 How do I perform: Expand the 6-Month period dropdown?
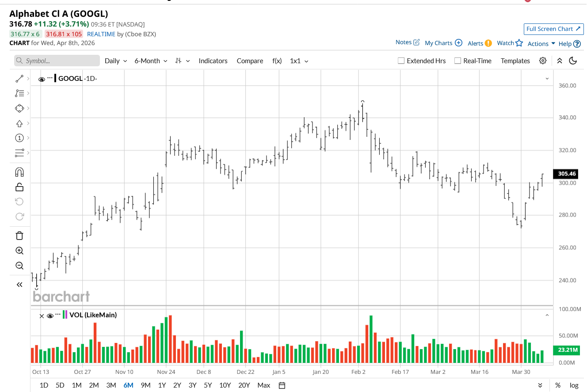[x=151, y=61]
